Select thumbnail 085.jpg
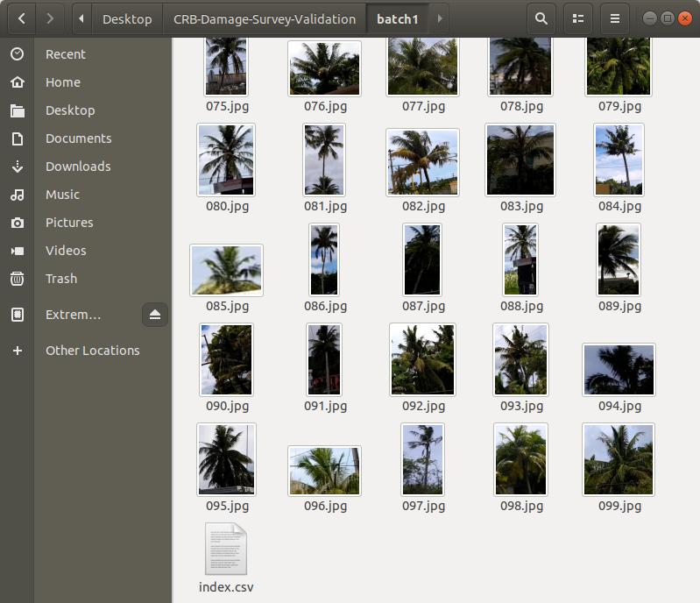Screen dimensions: 700x603 pyautogui.click(x=227, y=271)
